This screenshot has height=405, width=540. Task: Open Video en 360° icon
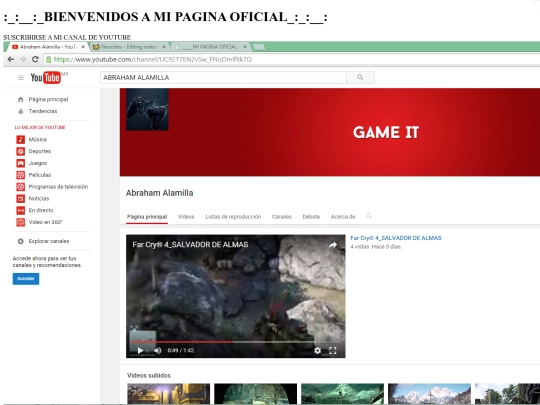[x=21, y=222]
